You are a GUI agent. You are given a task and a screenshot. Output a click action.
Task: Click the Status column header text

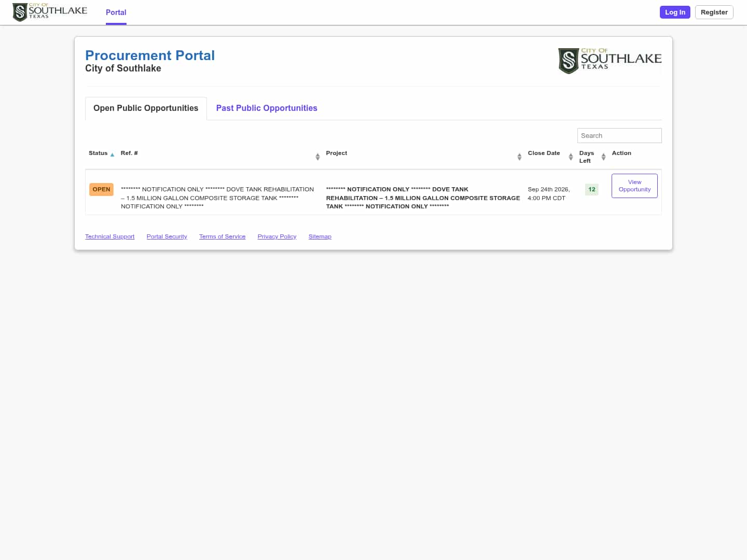click(98, 153)
